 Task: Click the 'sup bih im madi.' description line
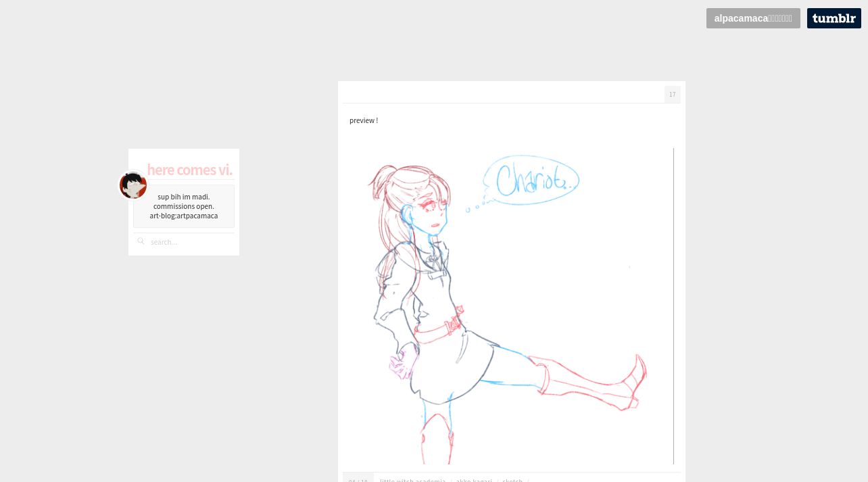[184, 197]
